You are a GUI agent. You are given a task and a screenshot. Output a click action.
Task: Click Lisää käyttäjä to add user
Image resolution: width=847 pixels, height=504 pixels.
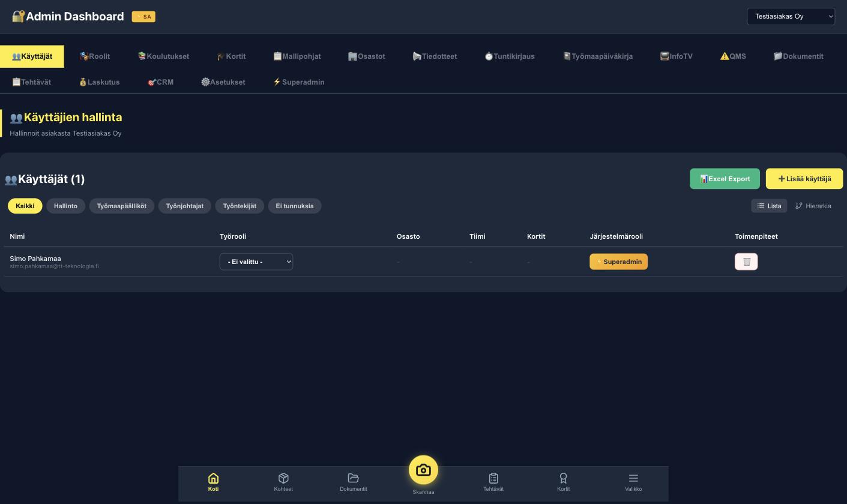point(804,179)
